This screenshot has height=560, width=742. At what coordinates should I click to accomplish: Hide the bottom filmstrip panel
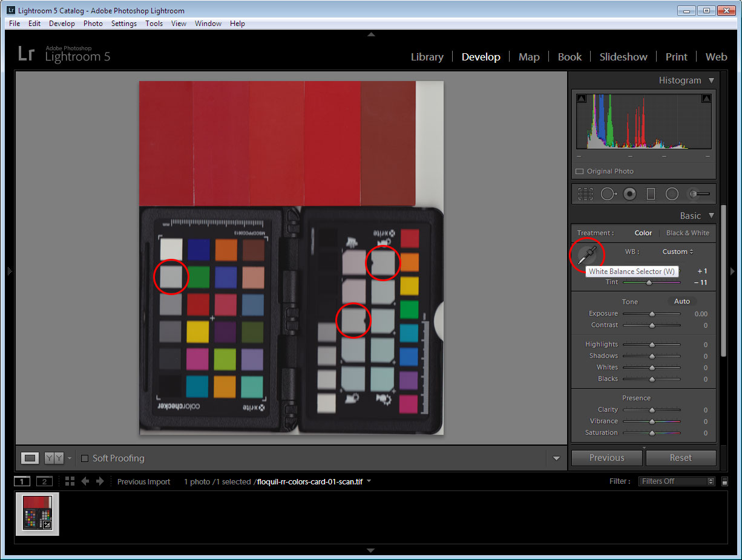point(371,550)
